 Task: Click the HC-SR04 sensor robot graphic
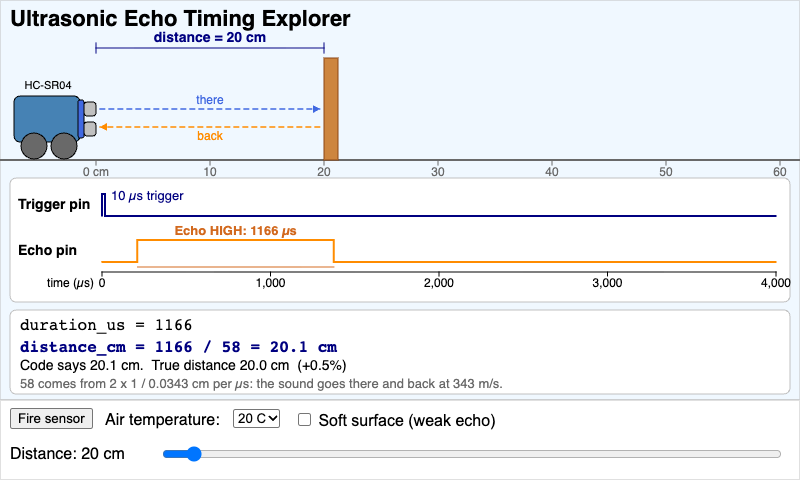[x=54, y=126]
